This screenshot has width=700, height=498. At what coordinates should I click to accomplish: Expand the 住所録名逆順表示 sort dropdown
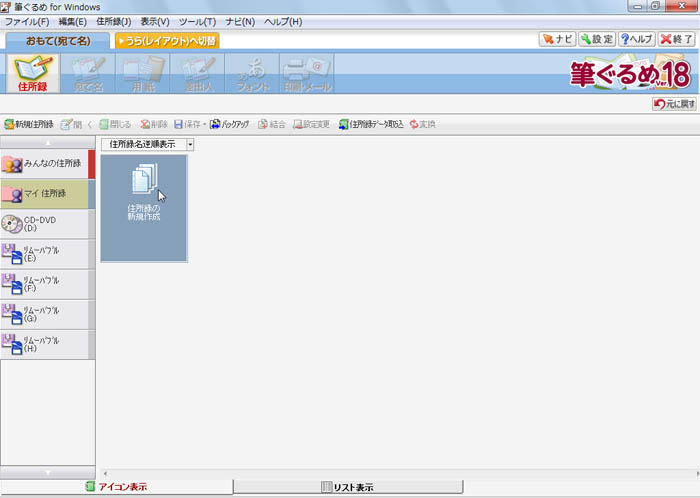coord(190,144)
